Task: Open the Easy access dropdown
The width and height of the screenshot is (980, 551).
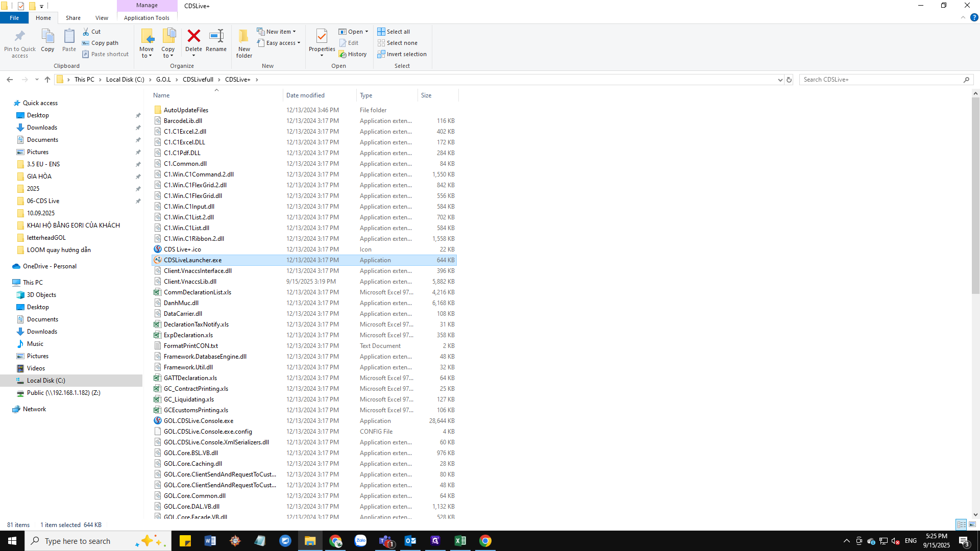Action: coord(279,43)
